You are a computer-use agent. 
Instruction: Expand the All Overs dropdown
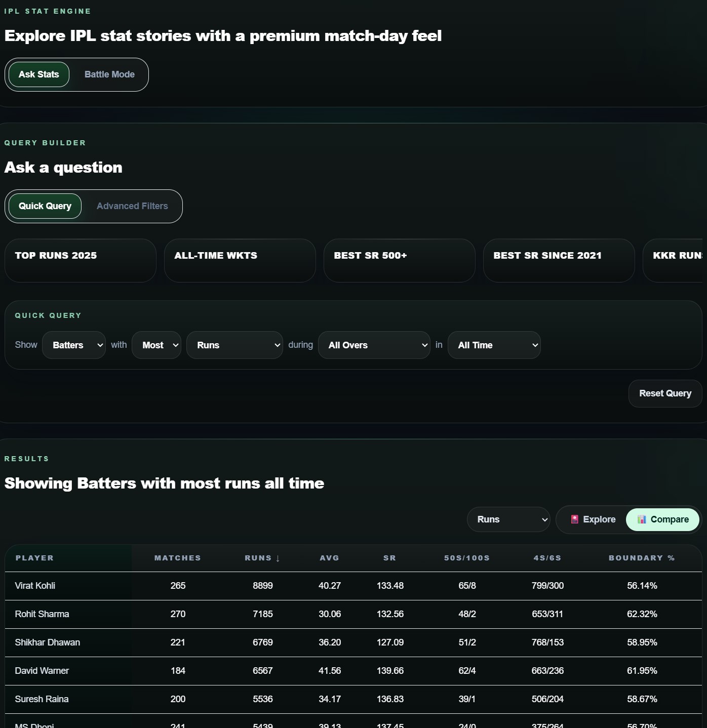[374, 345]
